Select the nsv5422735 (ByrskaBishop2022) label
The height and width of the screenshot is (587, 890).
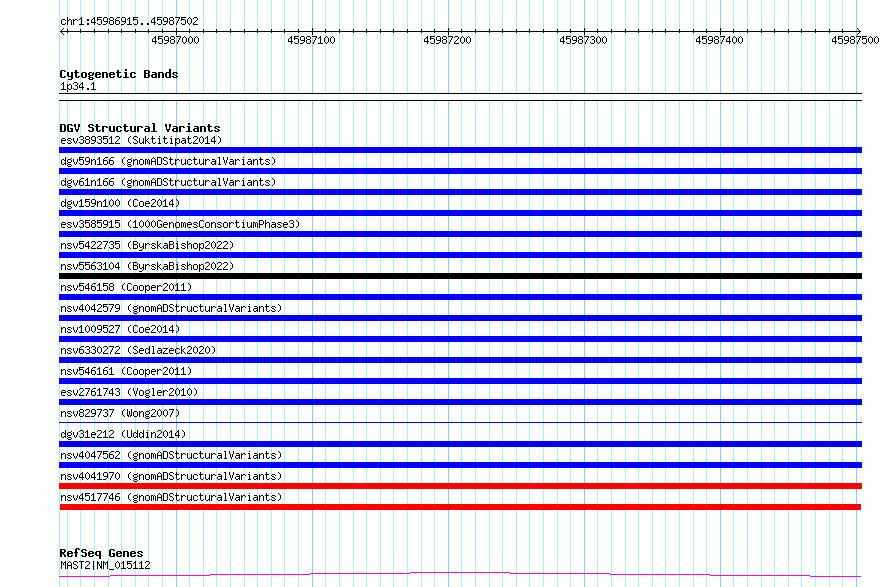(x=147, y=245)
